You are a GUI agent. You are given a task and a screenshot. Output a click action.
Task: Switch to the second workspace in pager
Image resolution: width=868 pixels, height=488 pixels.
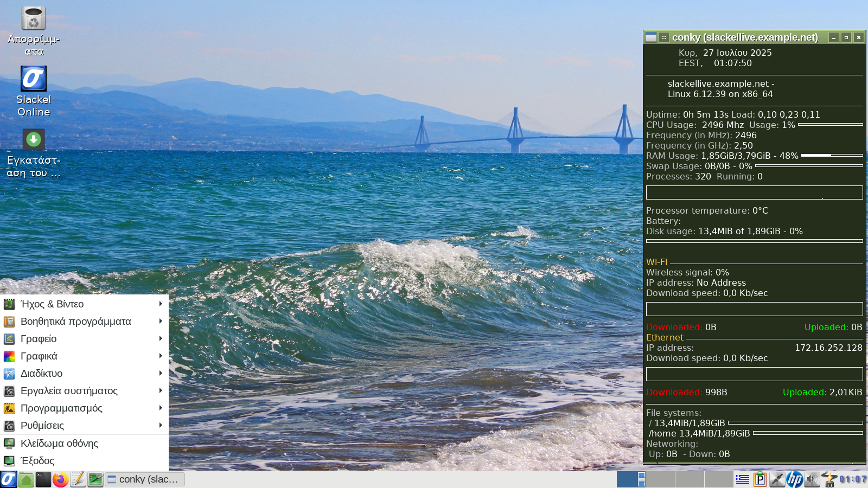660,479
